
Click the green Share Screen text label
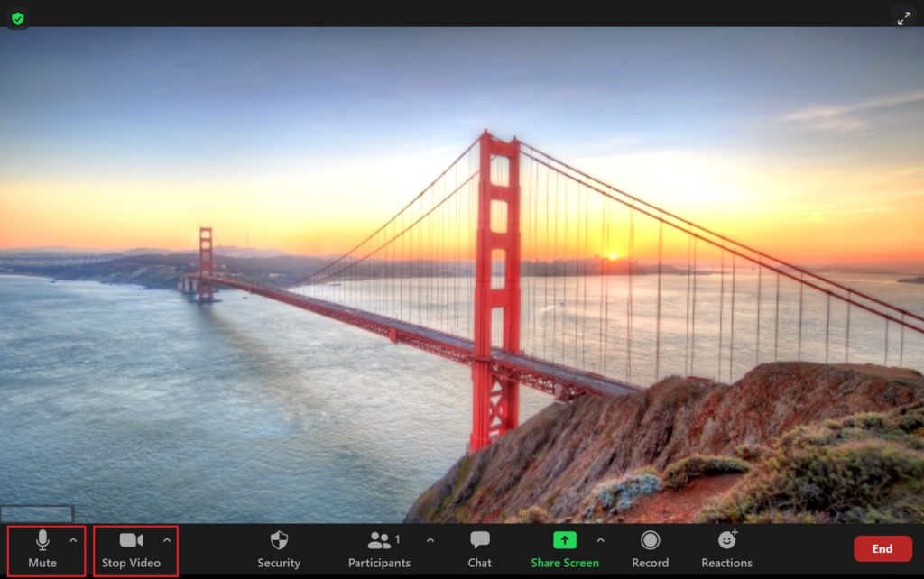pyautogui.click(x=564, y=563)
